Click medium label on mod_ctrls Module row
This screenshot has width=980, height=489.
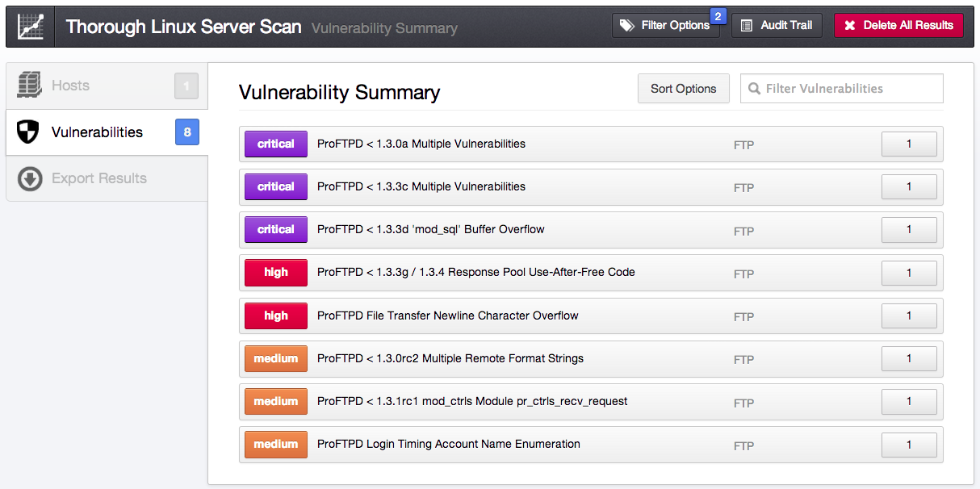pos(276,401)
